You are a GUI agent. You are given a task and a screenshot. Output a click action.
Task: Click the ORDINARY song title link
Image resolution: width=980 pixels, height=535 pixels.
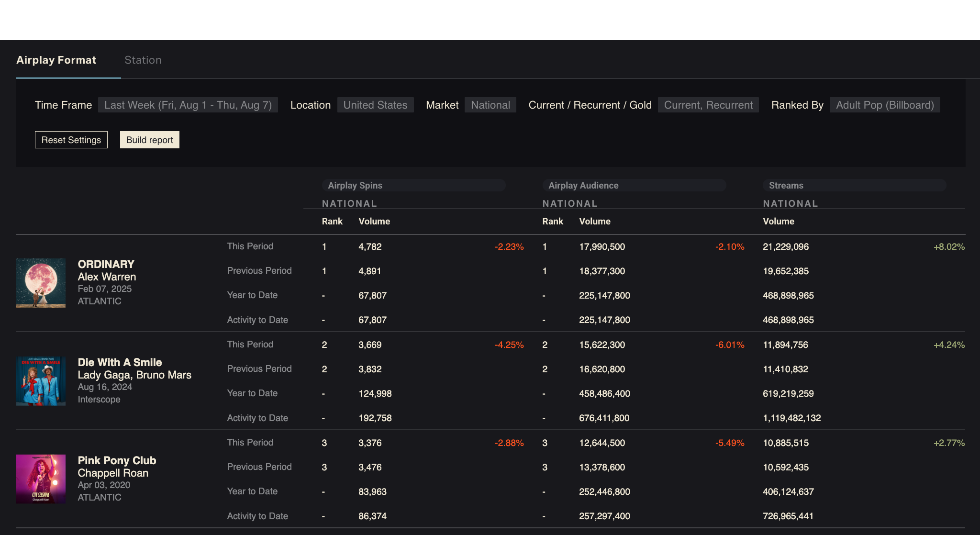(106, 264)
